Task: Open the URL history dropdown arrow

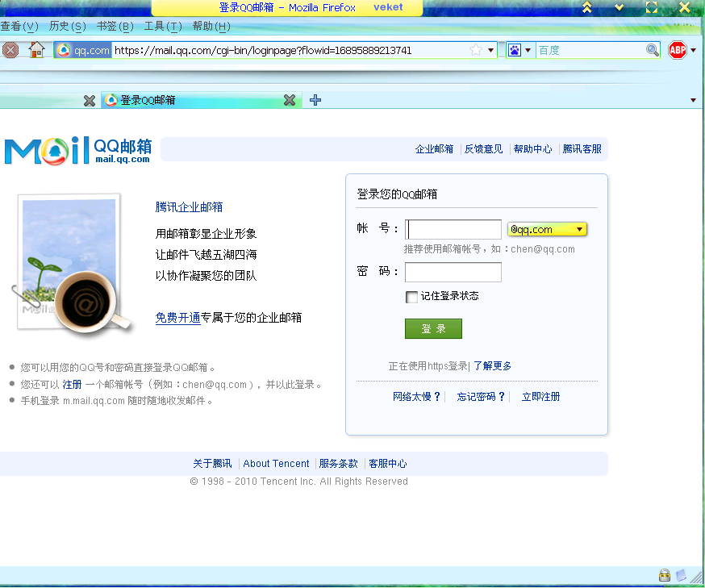Action: [491, 50]
